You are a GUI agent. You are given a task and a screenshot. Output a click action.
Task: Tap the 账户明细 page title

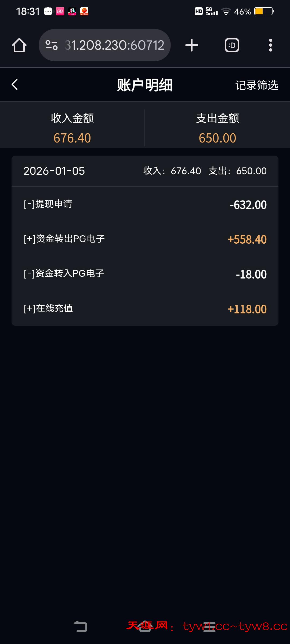145,85
